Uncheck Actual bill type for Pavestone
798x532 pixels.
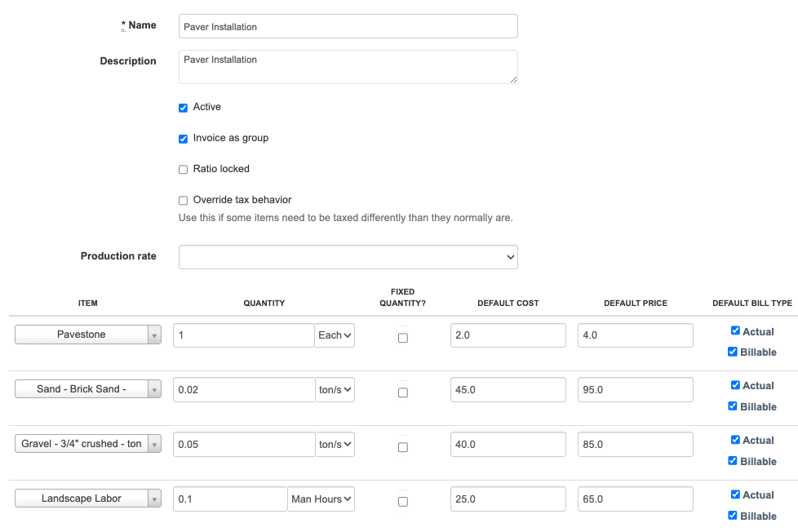(x=735, y=331)
